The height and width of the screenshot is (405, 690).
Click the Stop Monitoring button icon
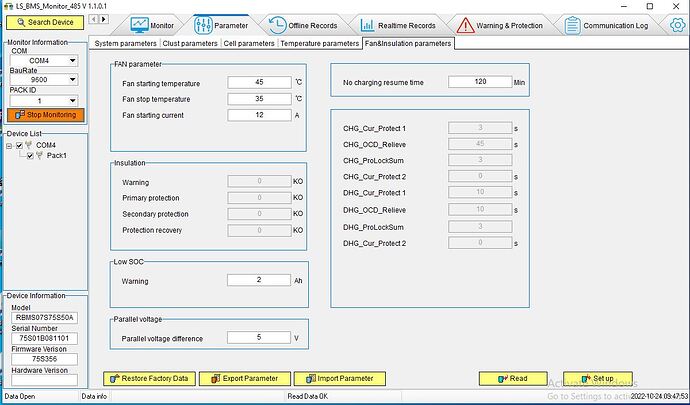point(20,115)
